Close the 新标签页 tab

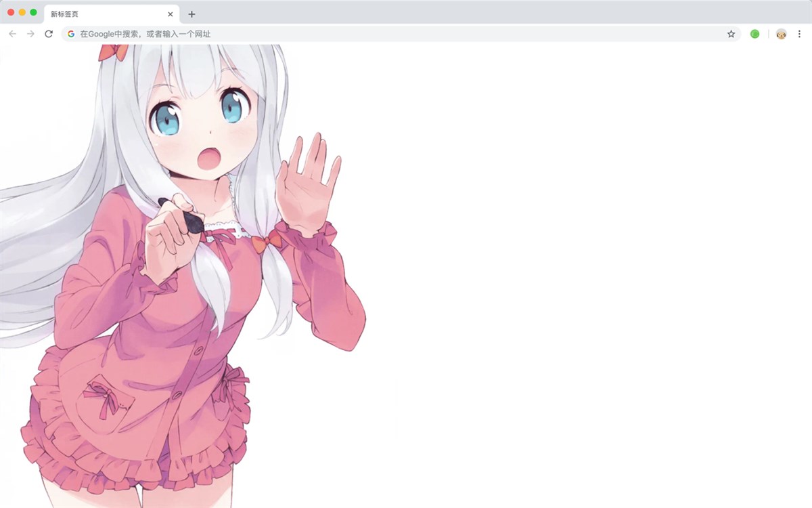pyautogui.click(x=171, y=14)
